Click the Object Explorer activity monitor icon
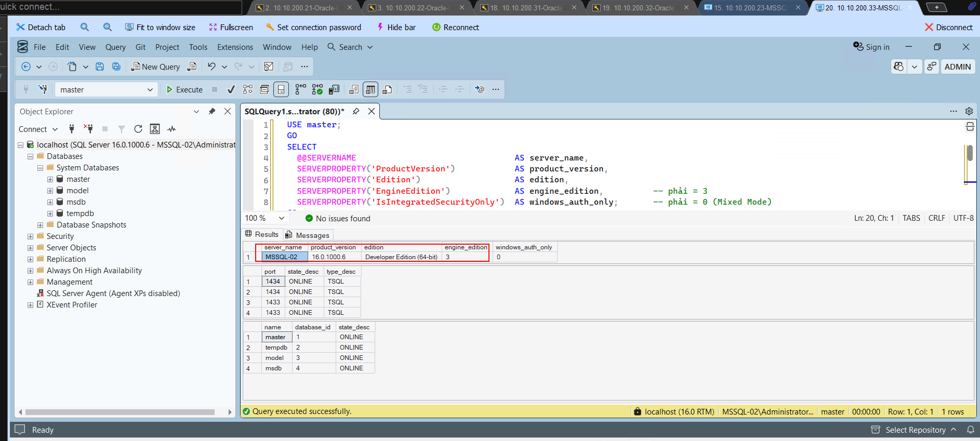Viewport: 980px width, 441px height. click(x=171, y=129)
